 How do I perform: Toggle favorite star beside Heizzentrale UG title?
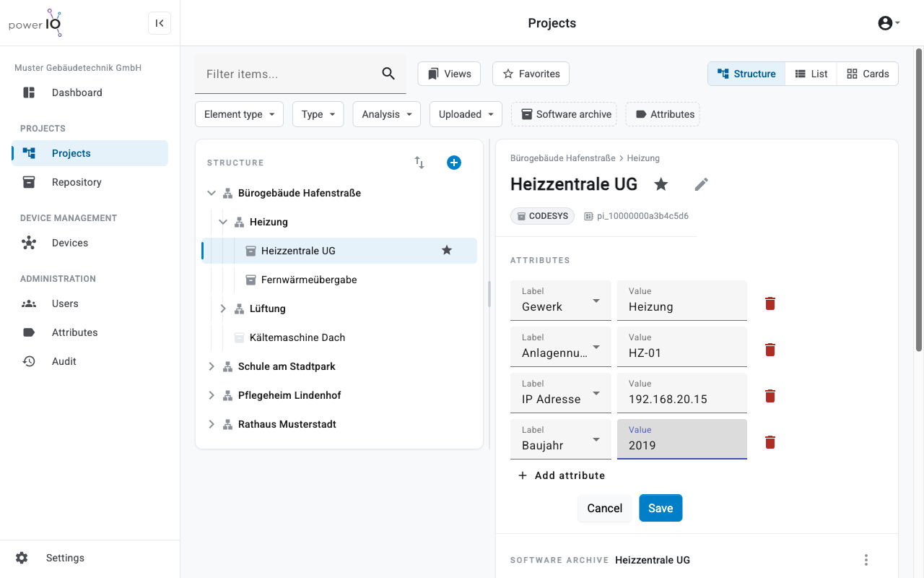click(661, 184)
